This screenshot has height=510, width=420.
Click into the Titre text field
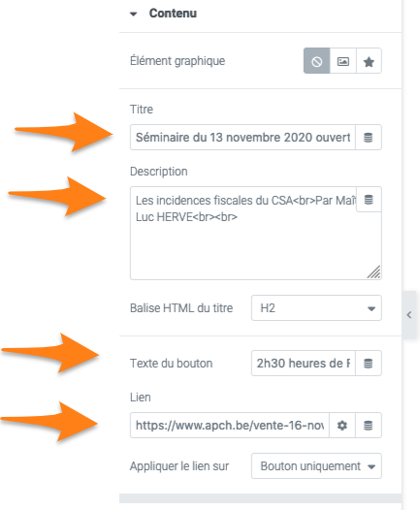(x=242, y=138)
